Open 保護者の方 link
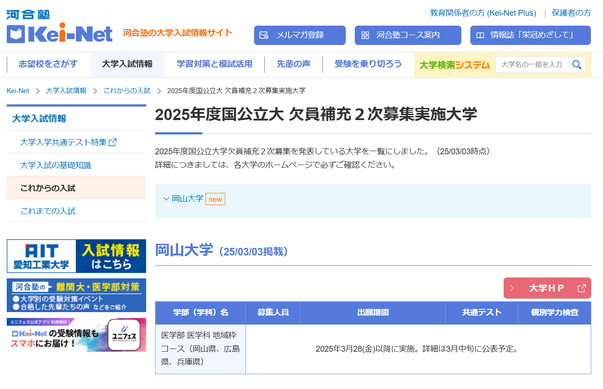 pyautogui.click(x=571, y=13)
